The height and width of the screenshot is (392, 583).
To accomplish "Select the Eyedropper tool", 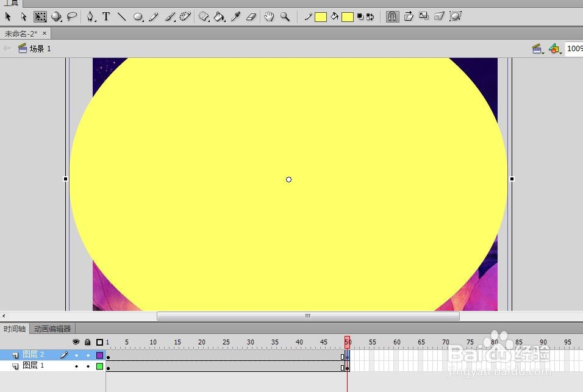I will coord(236,16).
